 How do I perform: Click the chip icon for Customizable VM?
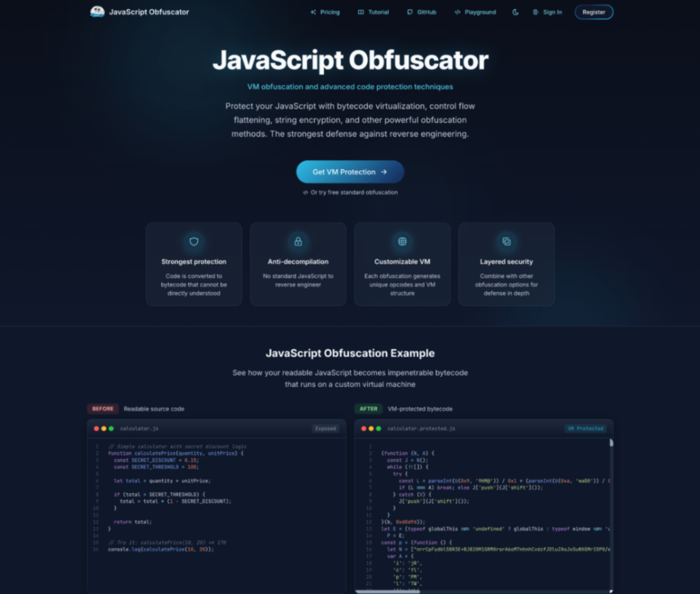click(x=402, y=241)
